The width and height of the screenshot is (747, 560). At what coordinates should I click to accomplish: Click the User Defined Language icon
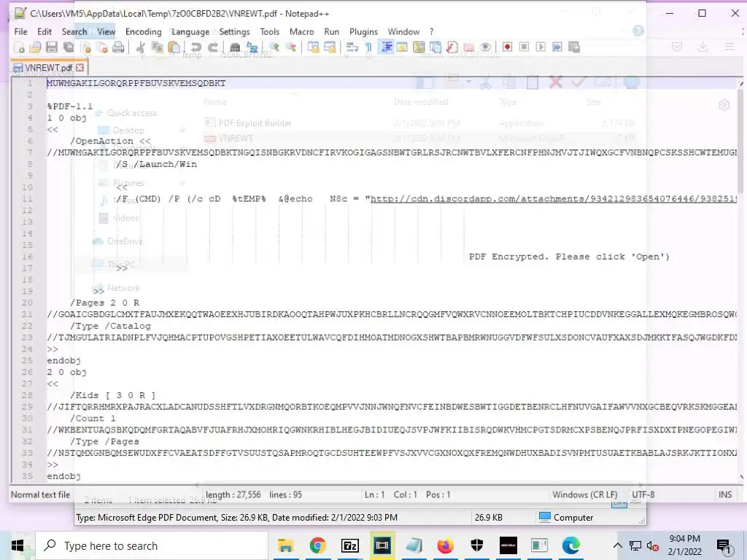pyautogui.click(x=402, y=47)
